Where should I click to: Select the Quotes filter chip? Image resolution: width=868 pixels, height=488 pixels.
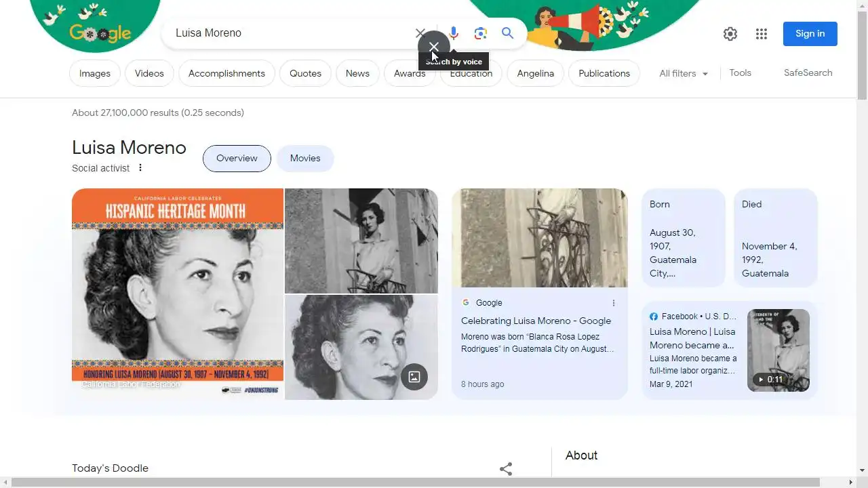click(x=305, y=73)
